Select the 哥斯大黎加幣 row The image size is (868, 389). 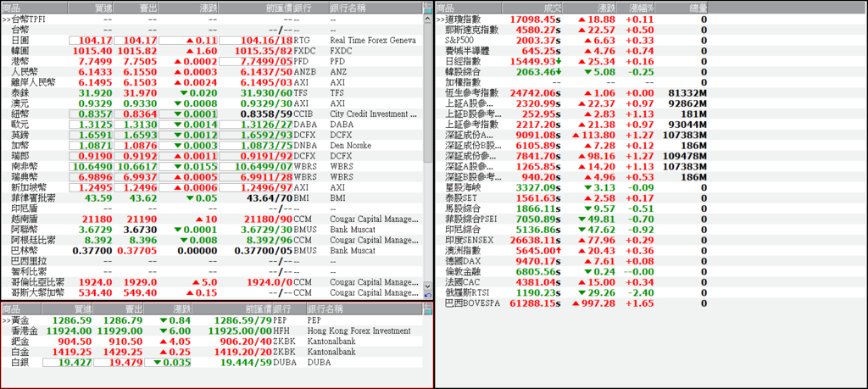(211, 292)
